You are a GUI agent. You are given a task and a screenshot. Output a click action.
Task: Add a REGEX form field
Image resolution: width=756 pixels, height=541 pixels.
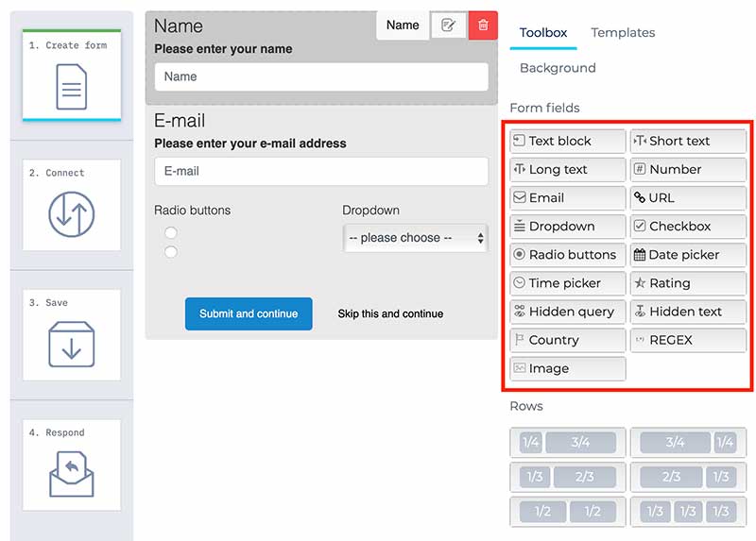tap(688, 340)
